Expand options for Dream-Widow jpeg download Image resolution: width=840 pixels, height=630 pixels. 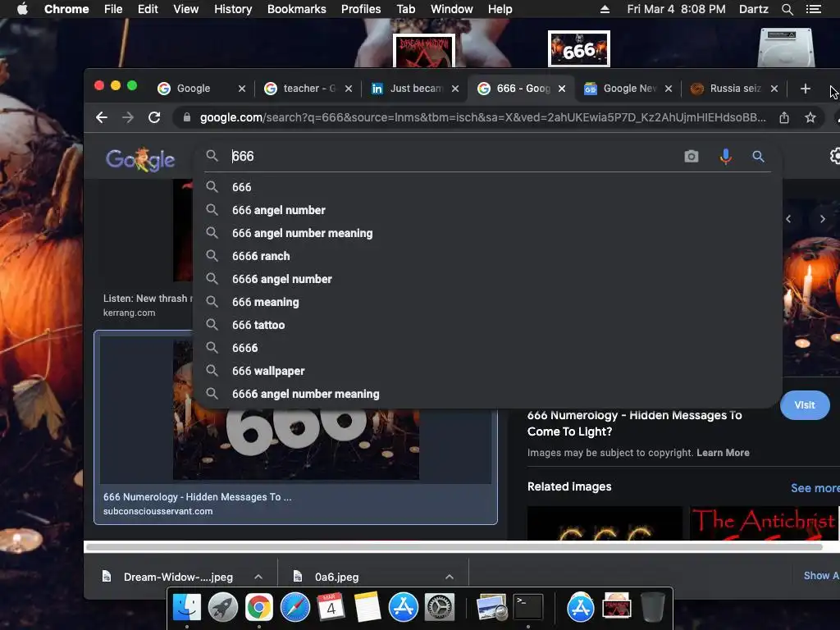(x=258, y=577)
